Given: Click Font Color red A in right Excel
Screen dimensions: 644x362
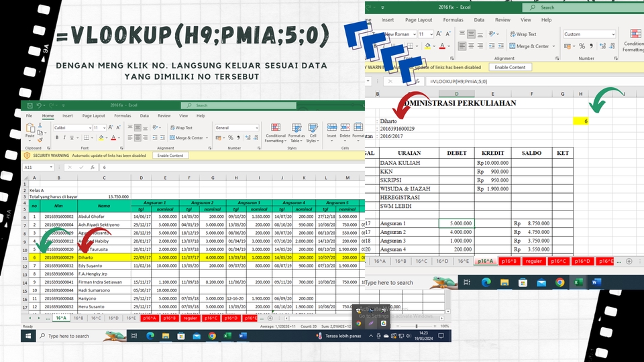Looking at the screenshot, I should pyautogui.click(x=442, y=46).
